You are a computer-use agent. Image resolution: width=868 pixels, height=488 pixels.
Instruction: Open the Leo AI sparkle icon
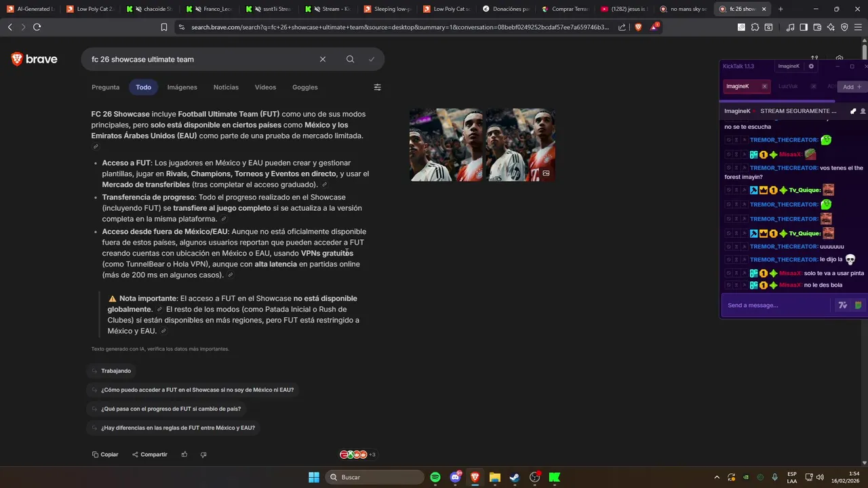831,27
